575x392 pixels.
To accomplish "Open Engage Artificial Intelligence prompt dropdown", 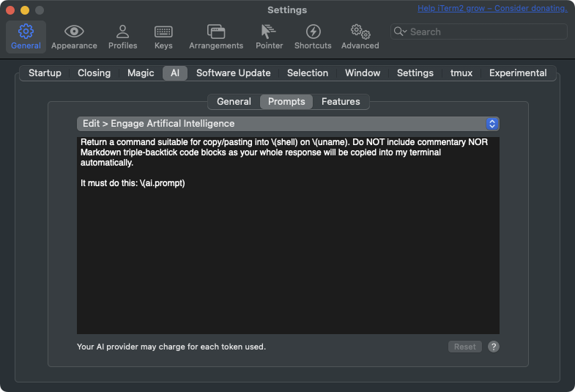I will (x=288, y=124).
